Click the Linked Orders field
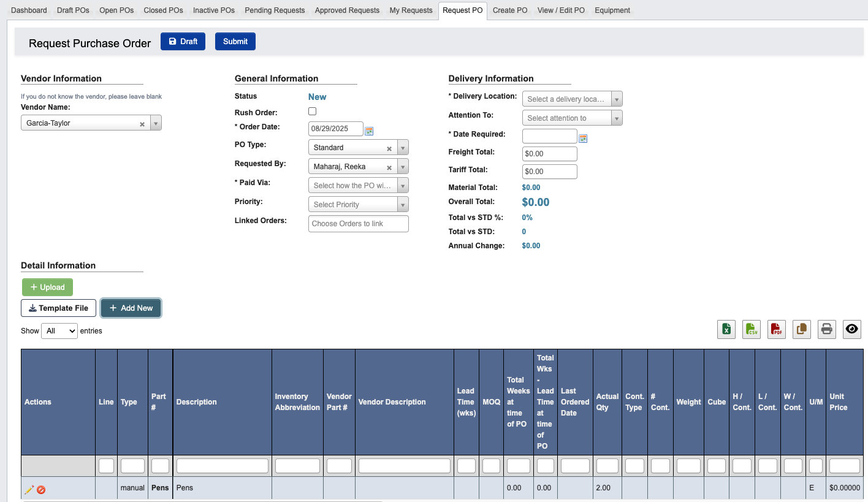Screen dimensions: 868x502 [x=358, y=224]
